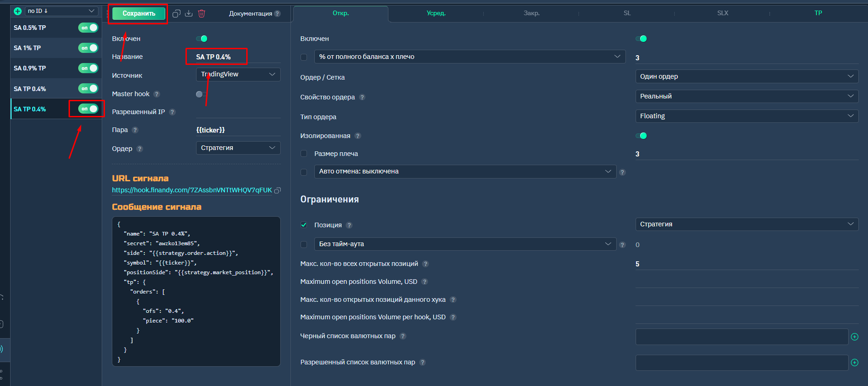Expand the Авто отмена: выключена dropdown
The image size is (868, 386).
point(465,171)
